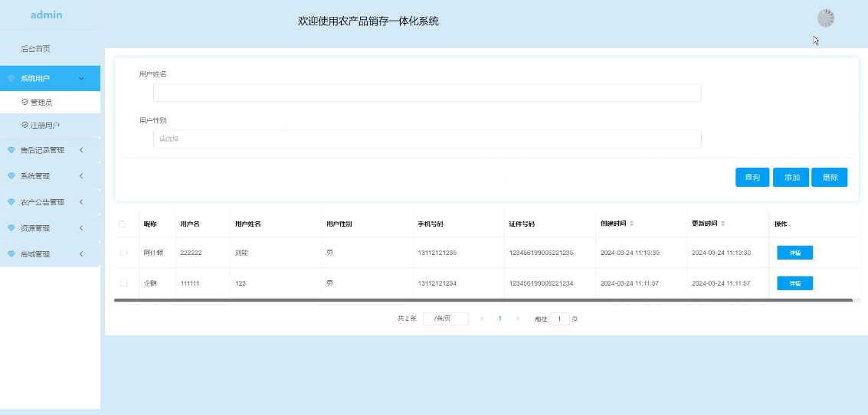Click the 删除 delete button
The width and height of the screenshot is (868, 415).
coord(829,178)
